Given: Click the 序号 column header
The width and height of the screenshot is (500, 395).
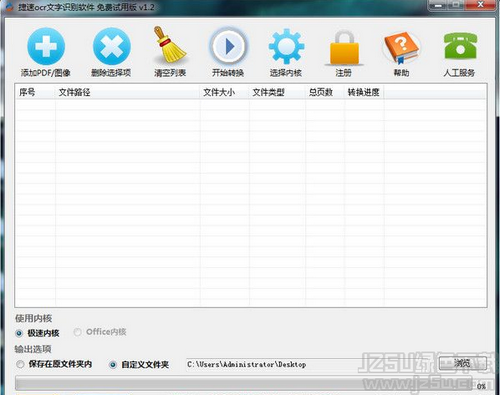Looking at the screenshot, I should pos(35,92).
